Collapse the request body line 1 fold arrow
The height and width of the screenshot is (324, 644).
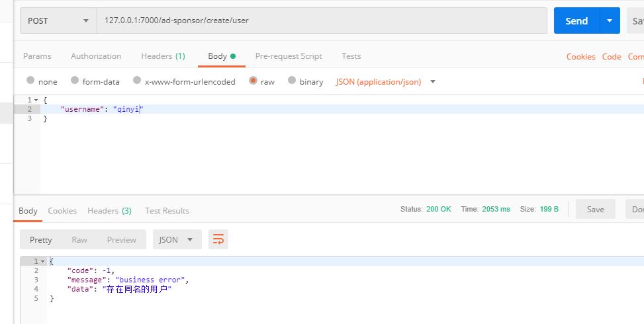pos(36,100)
